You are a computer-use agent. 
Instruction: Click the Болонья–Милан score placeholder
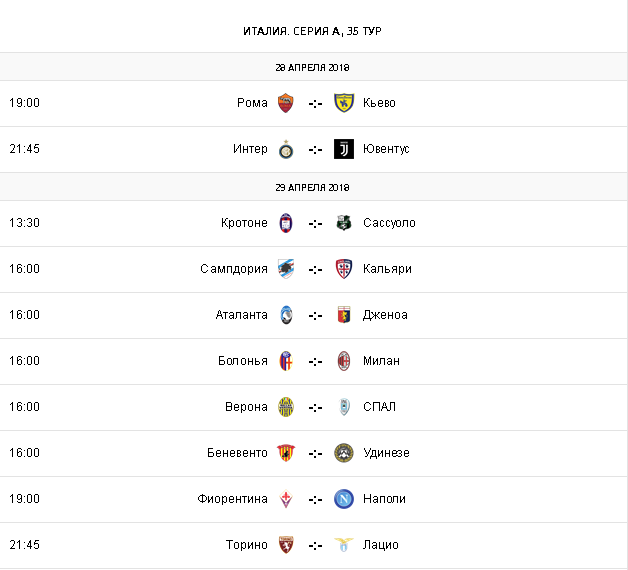pyautogui.click(x=315, y=361)
